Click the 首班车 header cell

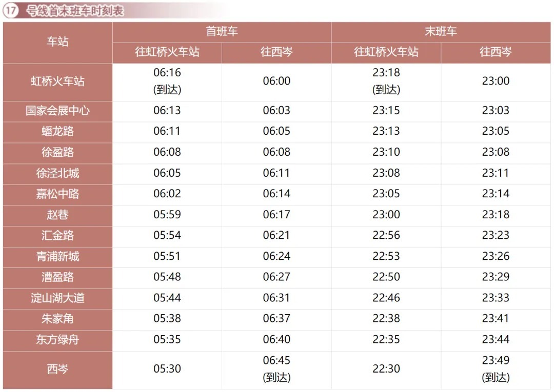pos(222,31)
